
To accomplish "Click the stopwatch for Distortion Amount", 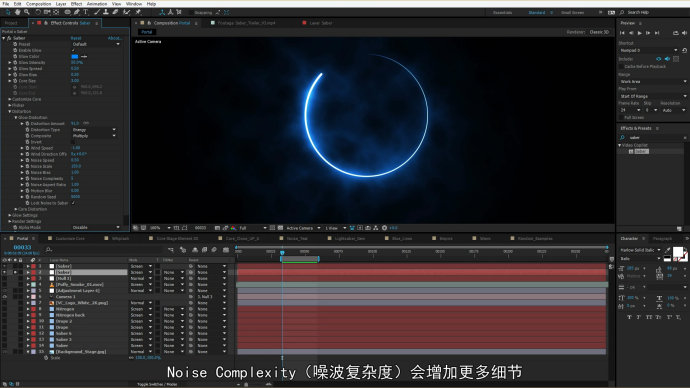I will pos(27,124).
